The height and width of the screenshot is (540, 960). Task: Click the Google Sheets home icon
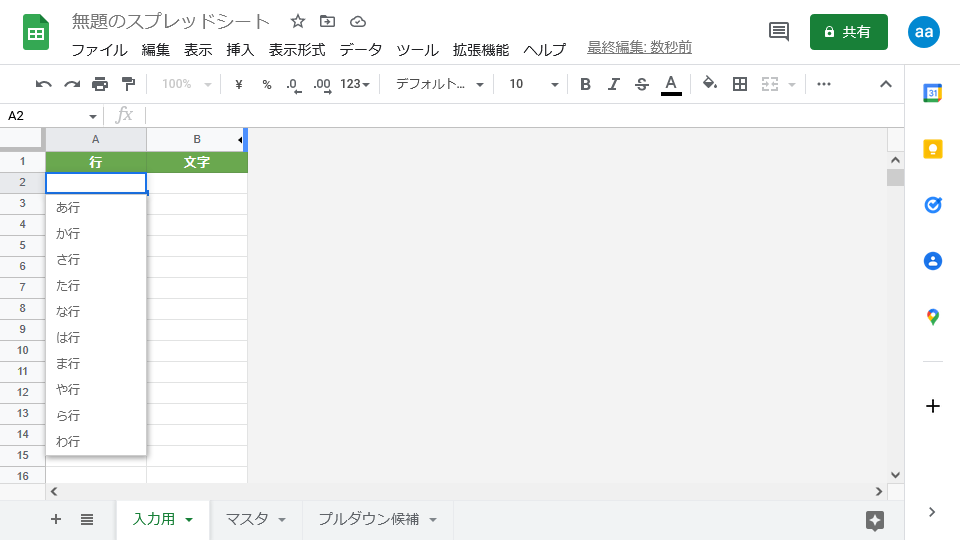(x=36, y=32)
